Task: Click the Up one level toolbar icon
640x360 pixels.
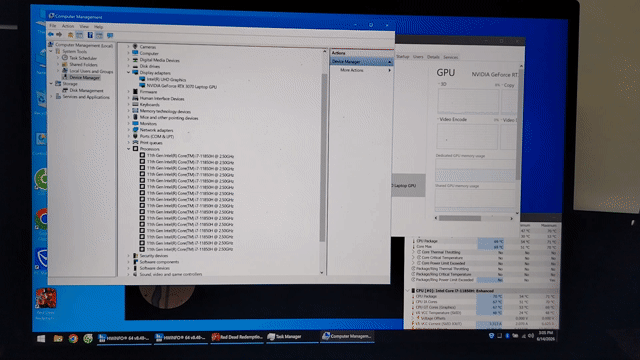Action: click(70, 35)
